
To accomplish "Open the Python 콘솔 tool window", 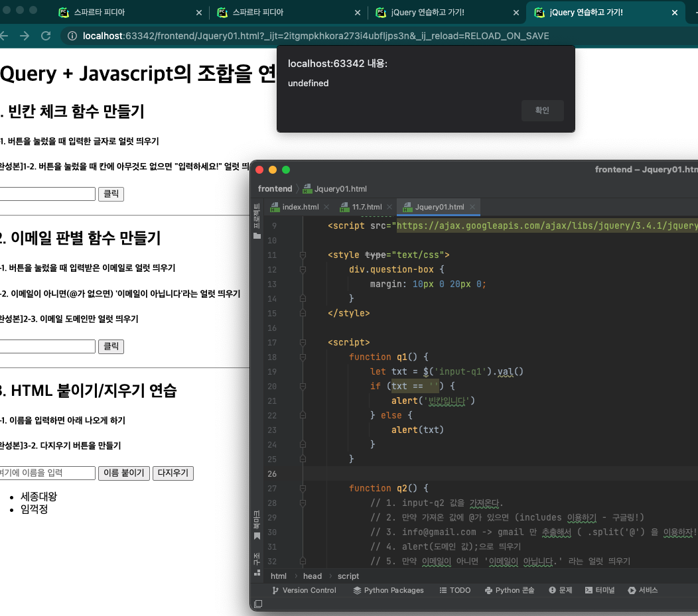I will (x=510, y=590).
